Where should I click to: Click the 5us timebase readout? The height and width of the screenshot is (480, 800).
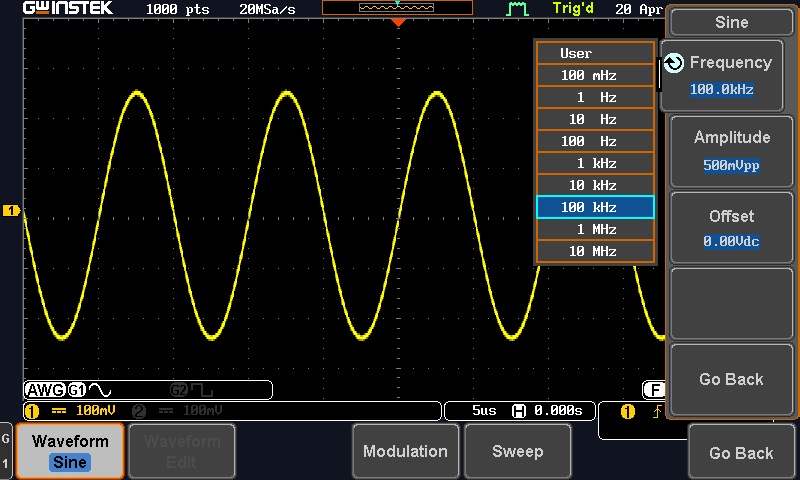point(484,411)
